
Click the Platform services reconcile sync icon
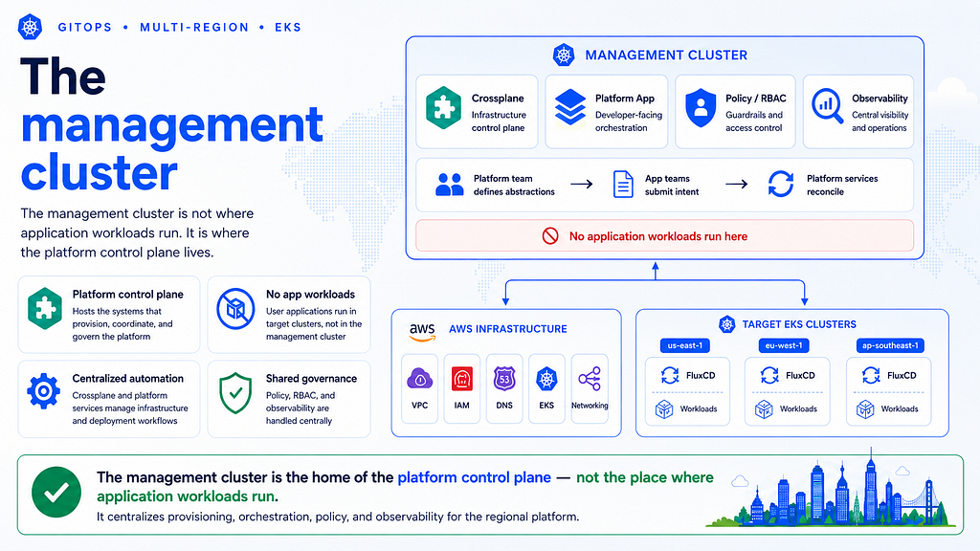point(781,185)
